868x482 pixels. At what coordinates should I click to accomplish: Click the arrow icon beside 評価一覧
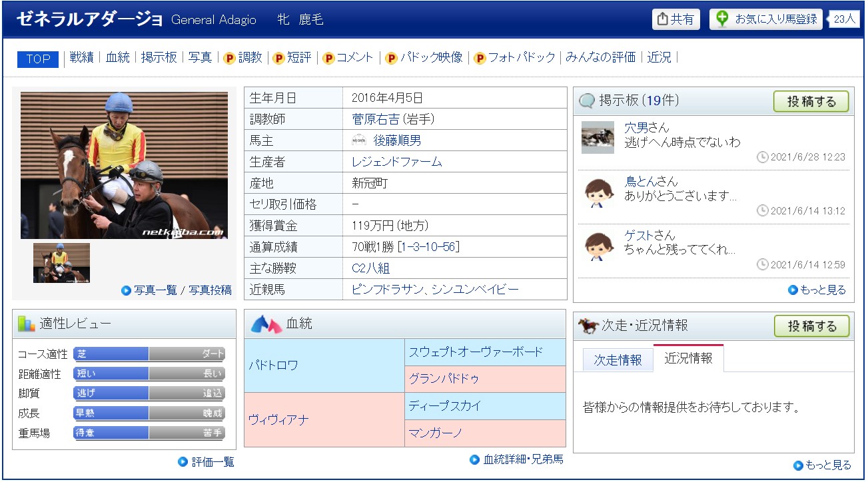click(x=183, y=461)
